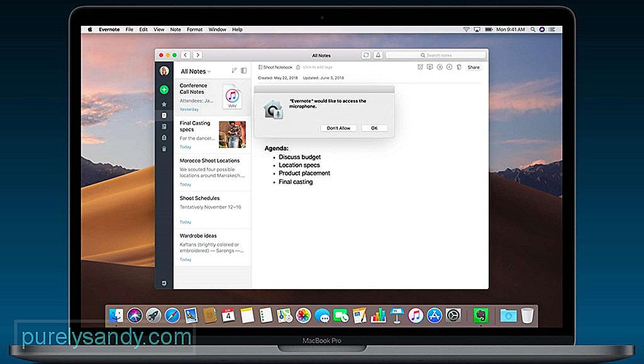Open the Trash icon in the Evernote sidebar
Image resolution: width=644 pixels, height=364 pixels.
click(x=164, y=149)
